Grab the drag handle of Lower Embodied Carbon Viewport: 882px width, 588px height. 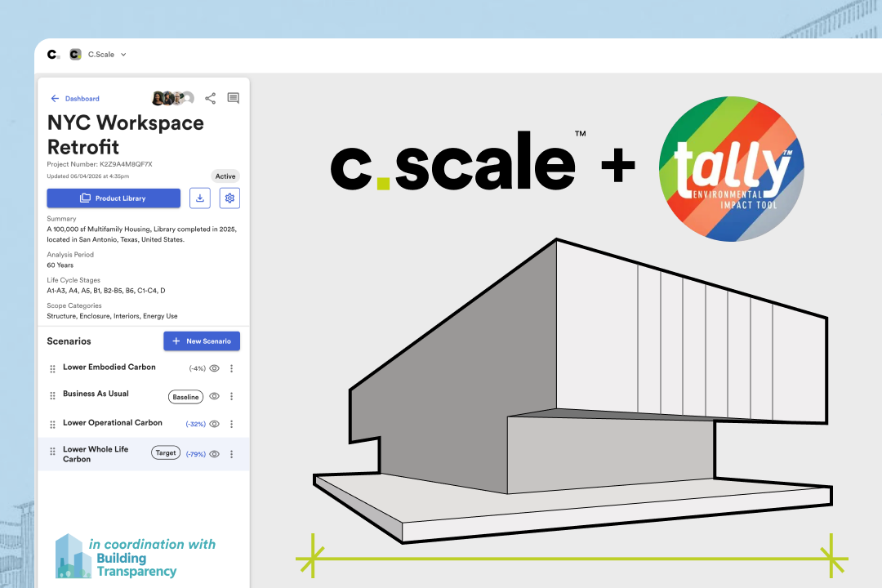(x=52, y=368)
